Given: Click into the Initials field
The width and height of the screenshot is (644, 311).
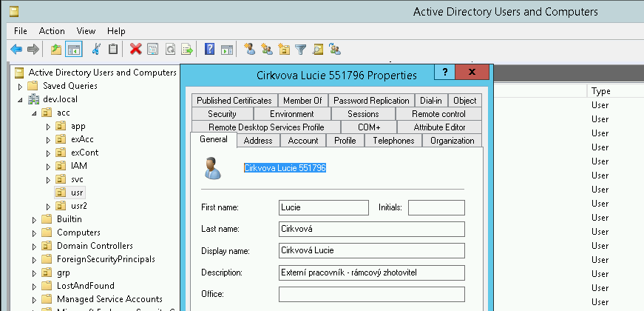Looking at the screenshot, I should 436,207.
